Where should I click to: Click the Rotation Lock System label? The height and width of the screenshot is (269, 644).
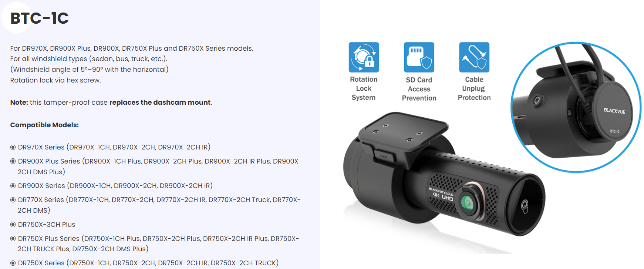364,88
